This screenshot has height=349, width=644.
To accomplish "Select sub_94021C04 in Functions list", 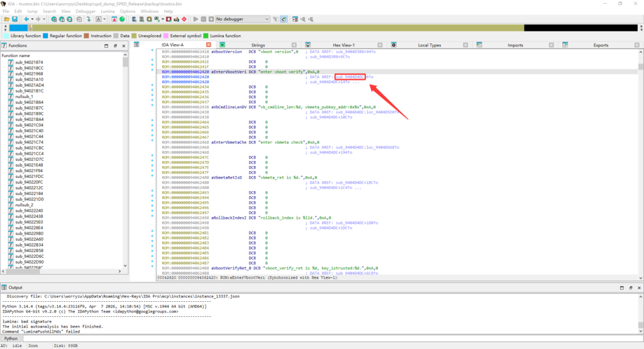I will (29, 125).
